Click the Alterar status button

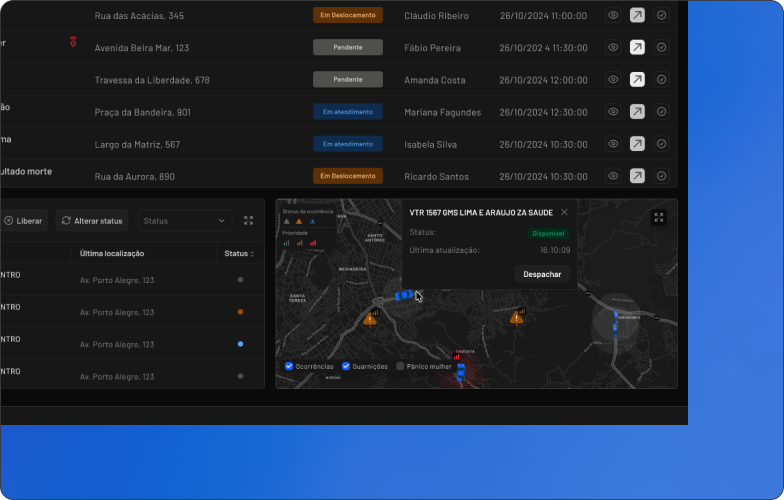pyautogui.click(x=92, y=220)
